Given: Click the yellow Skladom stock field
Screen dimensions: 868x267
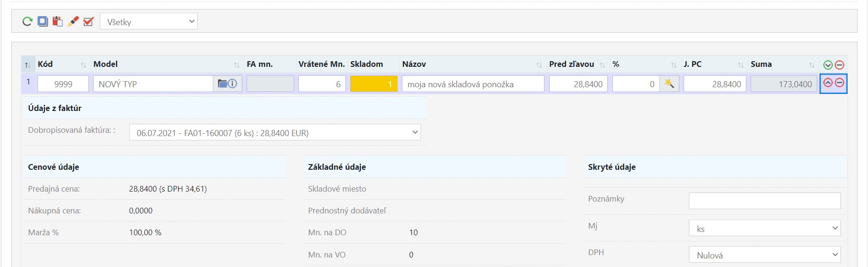Looking at the screenshot, I should (374, 84).
